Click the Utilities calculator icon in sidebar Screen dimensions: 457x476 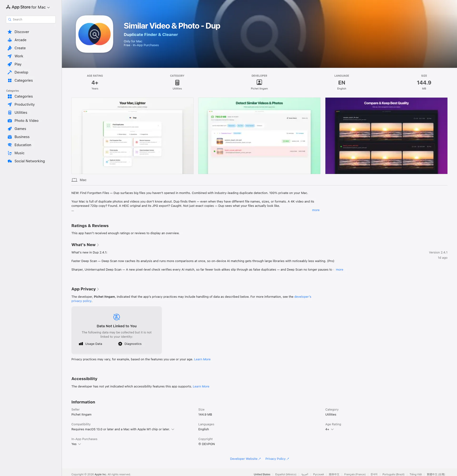pyautogui.click(x=10, y=112)
